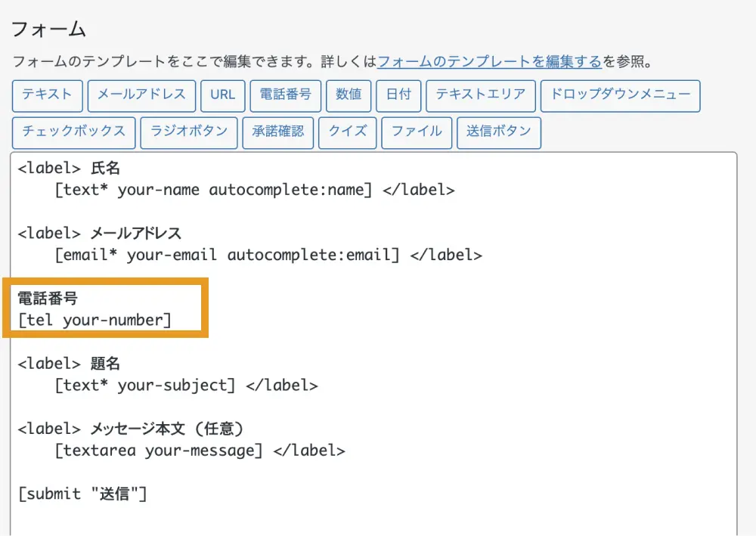Add a 電話番号 field tag
Viewport: 756px width, 536px height.
click(x=285, y=95)
